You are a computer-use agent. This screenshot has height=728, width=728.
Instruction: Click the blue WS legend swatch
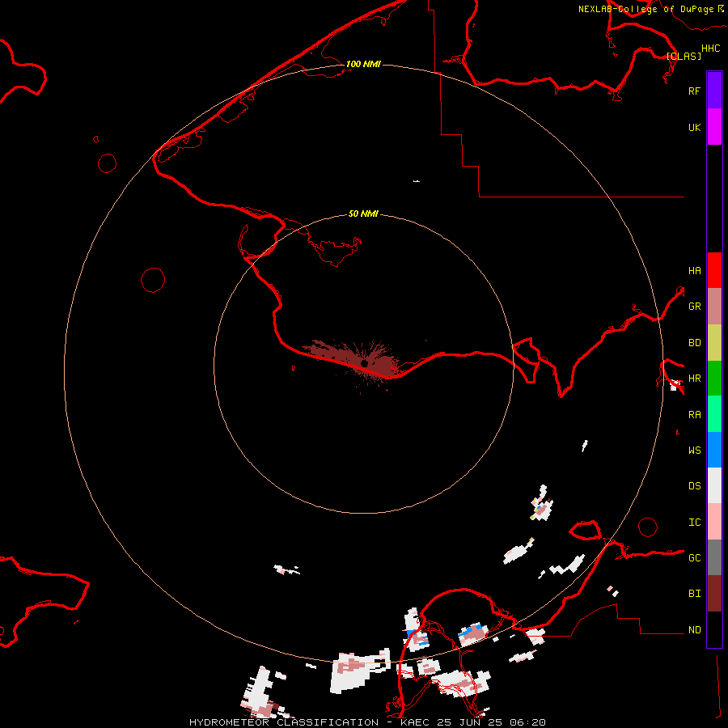coord(714,450)
